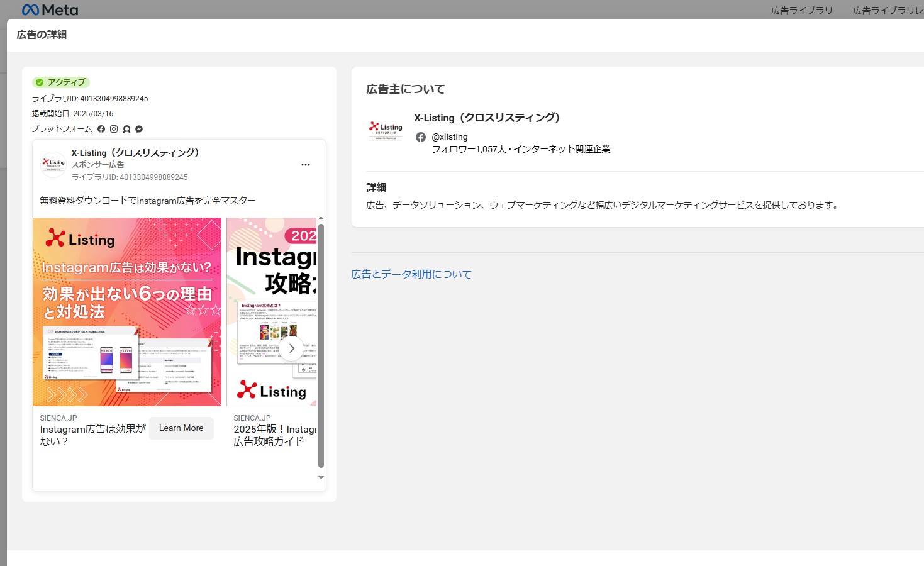Click the Messenger platform icon
This screenshot has width=924, height=566.
(139, 129)
